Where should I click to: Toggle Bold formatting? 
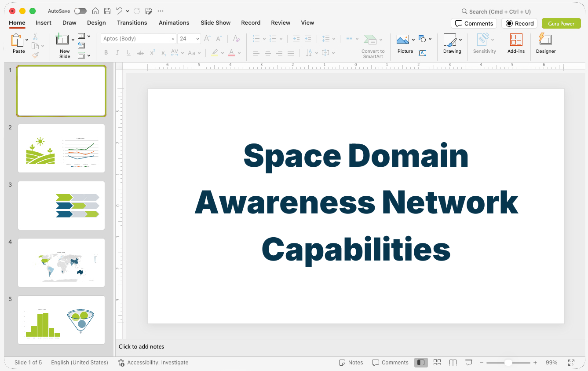(x=106, y=53)
